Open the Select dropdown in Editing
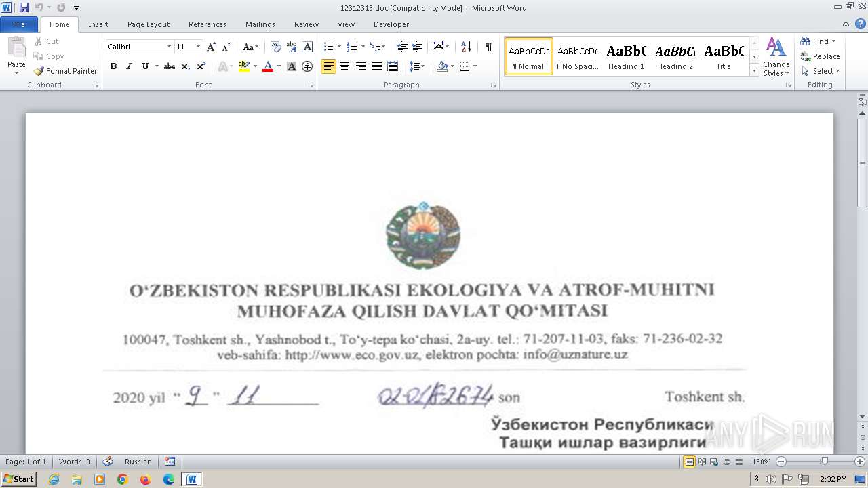This screenshot has width=868, height=488. click(x=820, y=71)
